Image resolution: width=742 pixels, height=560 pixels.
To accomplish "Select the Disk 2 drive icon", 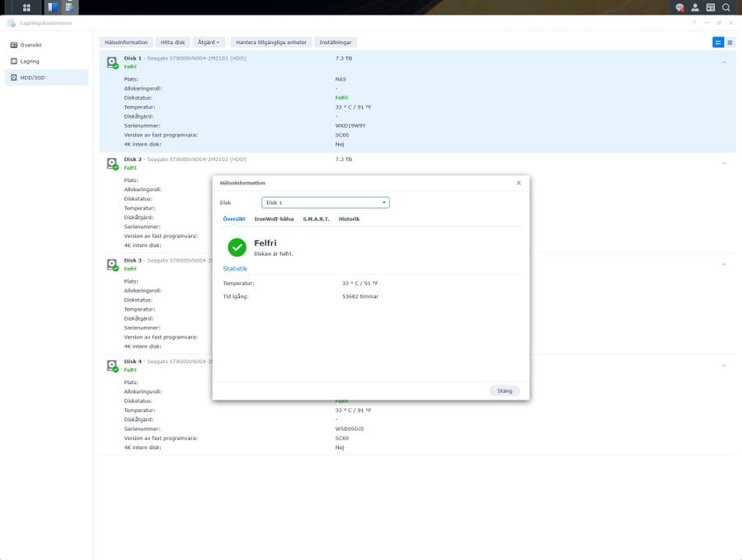I will click(x=112, y=164).
